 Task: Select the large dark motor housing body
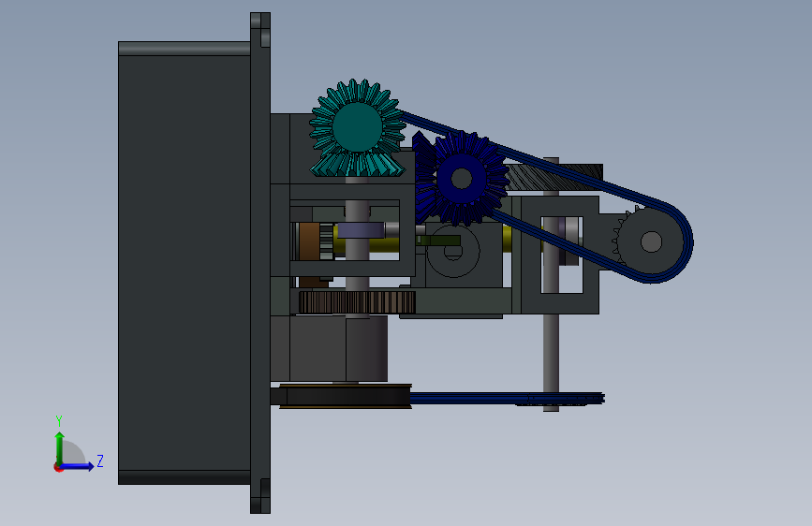(185, 263)
